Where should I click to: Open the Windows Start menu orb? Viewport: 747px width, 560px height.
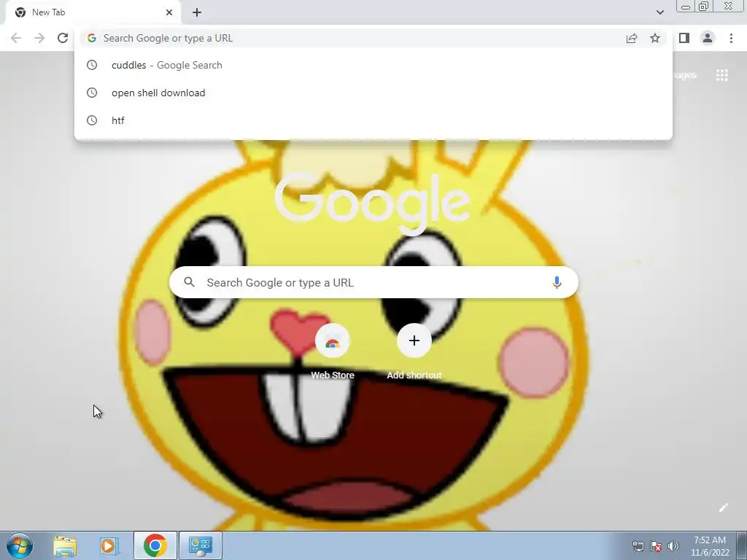point(20,545)
